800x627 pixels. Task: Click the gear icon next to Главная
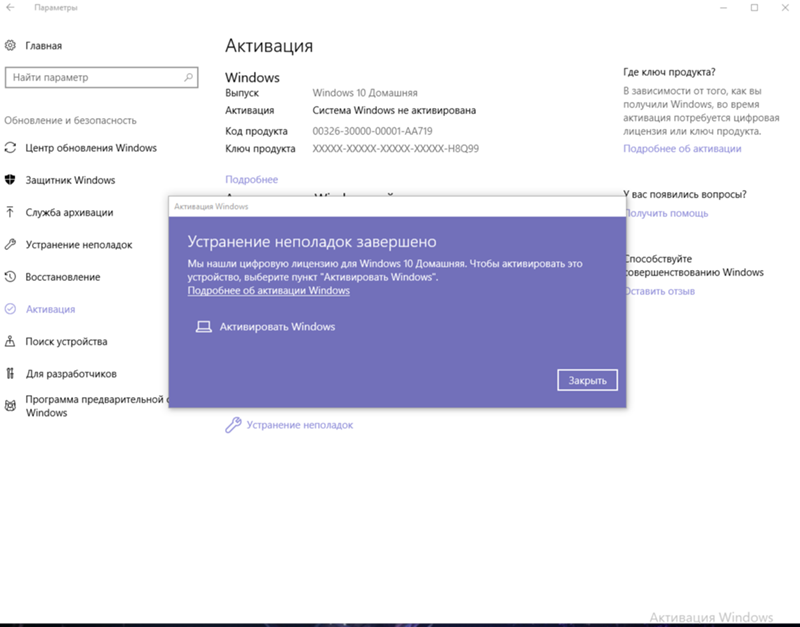(x=10, y=45)
